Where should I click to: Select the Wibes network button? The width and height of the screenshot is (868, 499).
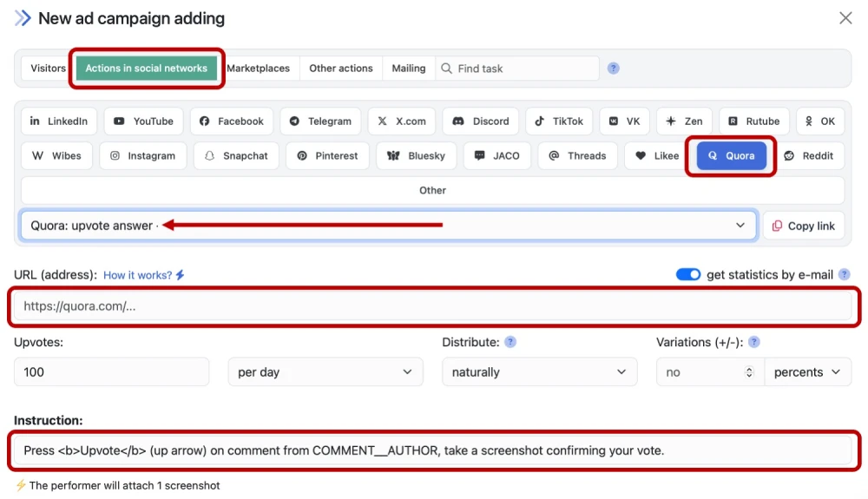pyautogui.click(x=56, y=156)
